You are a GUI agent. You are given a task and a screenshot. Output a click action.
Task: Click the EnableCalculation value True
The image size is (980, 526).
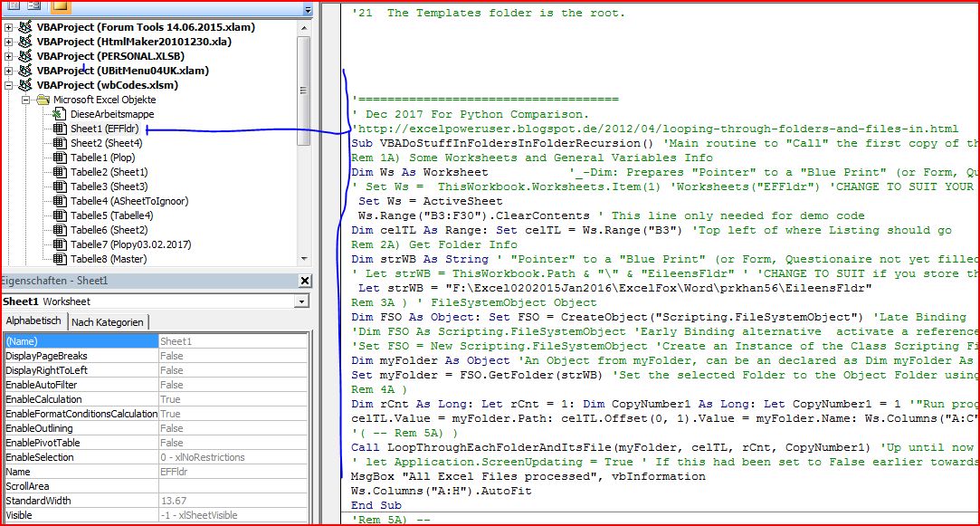pos(233,399)
